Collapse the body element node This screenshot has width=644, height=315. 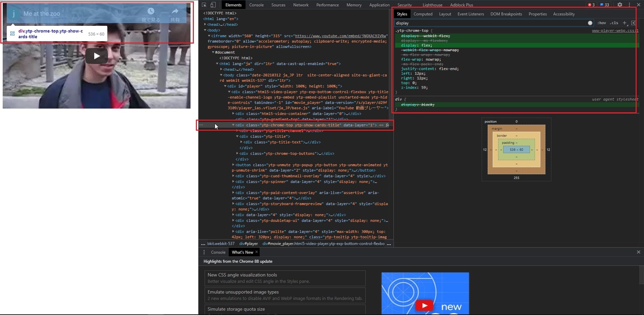coord(205,30)
